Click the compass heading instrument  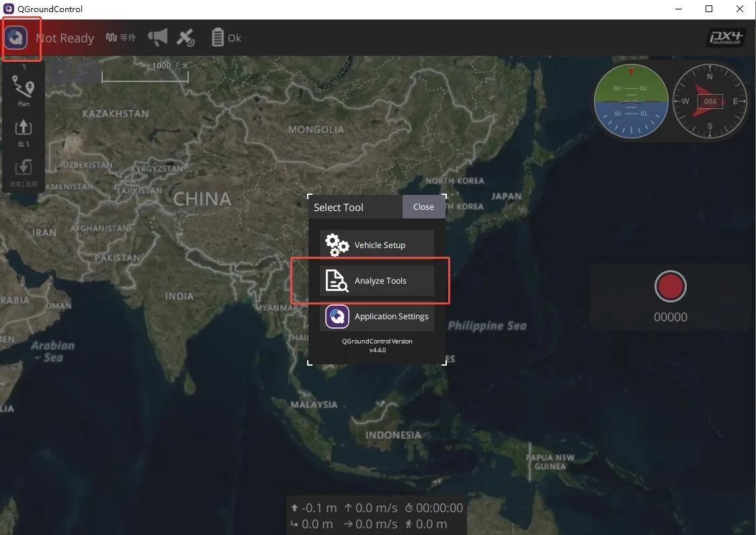(x=709, y=101)
